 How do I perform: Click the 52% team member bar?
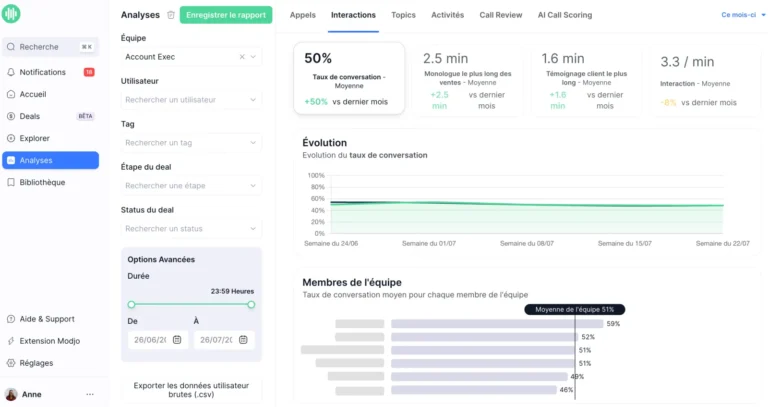484,337
